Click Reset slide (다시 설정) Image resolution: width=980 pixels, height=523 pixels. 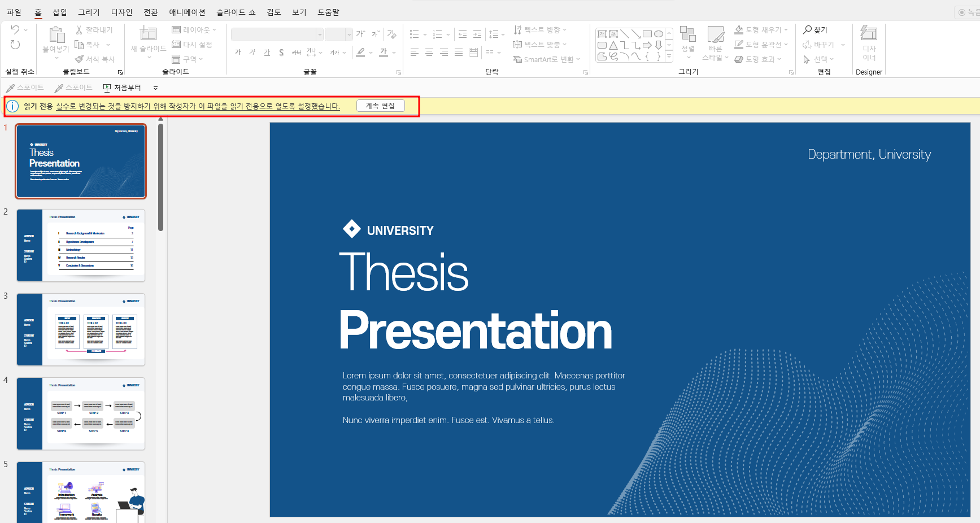coord(191,45)
